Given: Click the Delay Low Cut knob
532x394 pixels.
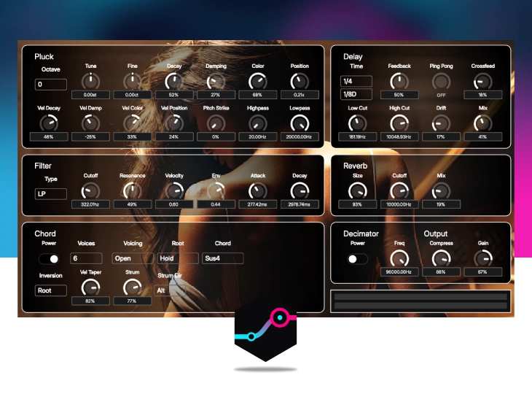Looking at the screenshot, I should click(357, 123).
